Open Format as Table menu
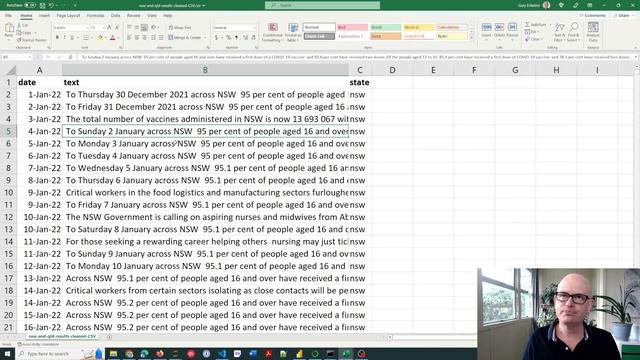The image size is (640, 360). pyautogui.click(x=293, y=32)
